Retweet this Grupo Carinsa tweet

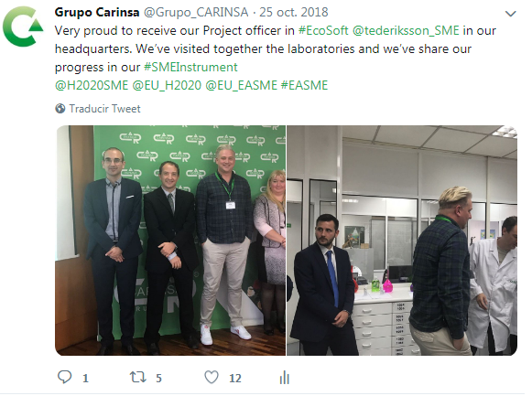click(138, 377)
